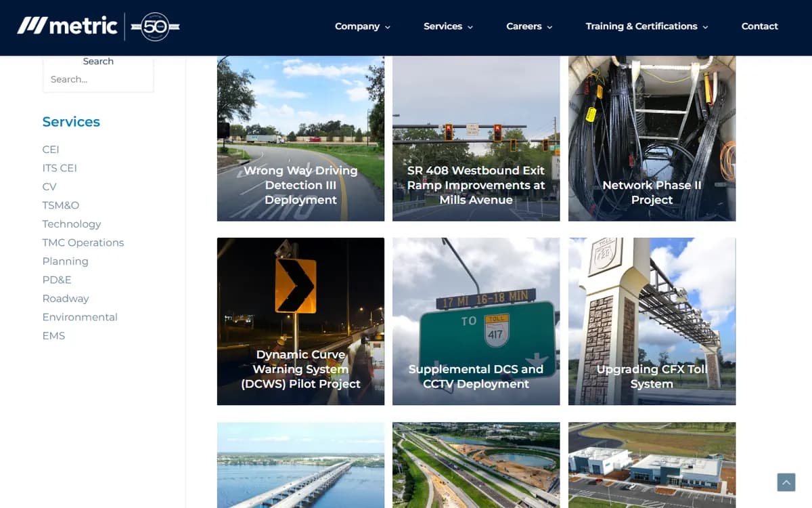This screenshot has width=812, height=508.
Task: Click the scroll-to-top arrow button
Action: [x=786, y=482]
